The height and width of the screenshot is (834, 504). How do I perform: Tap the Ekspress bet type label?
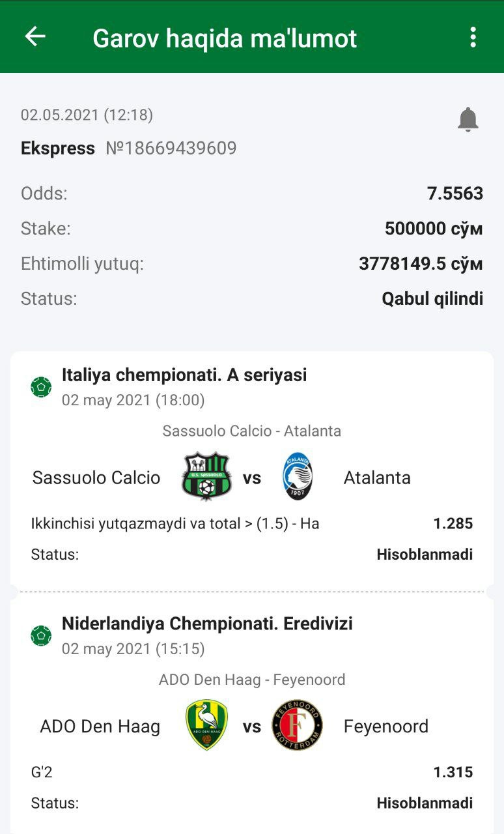(58, 149)
